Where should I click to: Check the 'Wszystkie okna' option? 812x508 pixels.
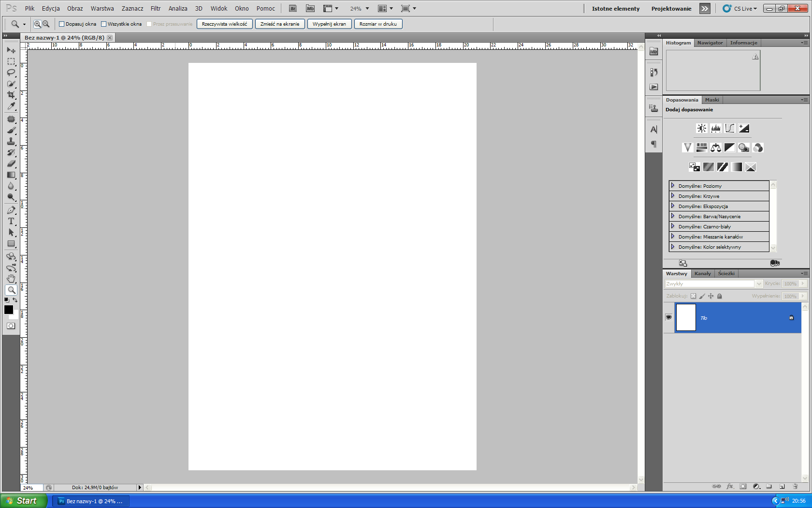103,24
